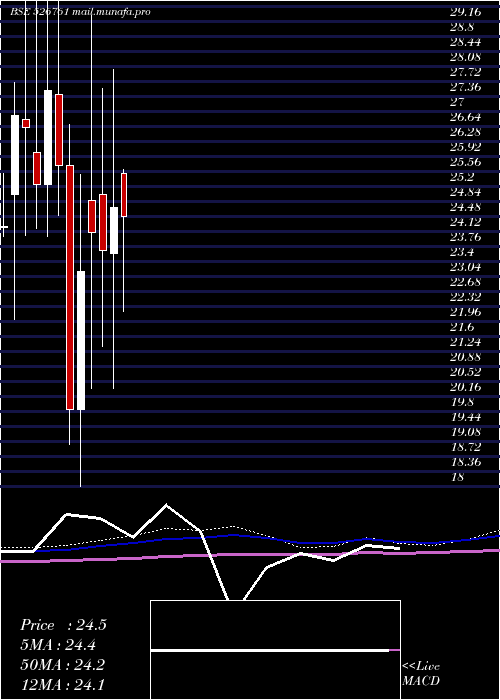Select the 19.44 axis value

pos(465,417)
